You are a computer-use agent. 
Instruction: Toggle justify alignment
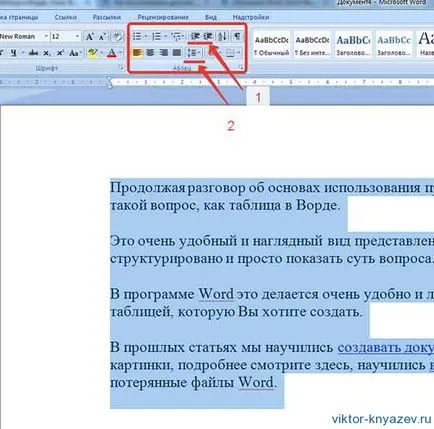(x=177, y=53)
